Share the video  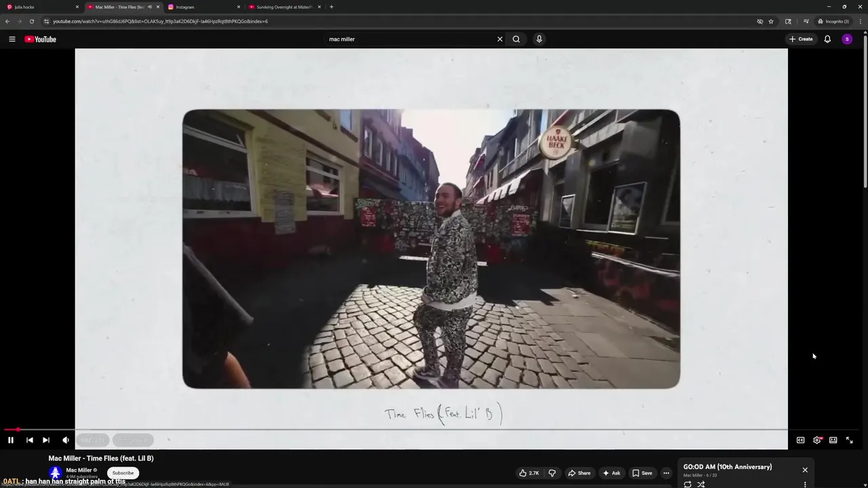pyautogui.click(x=579, y=473)
